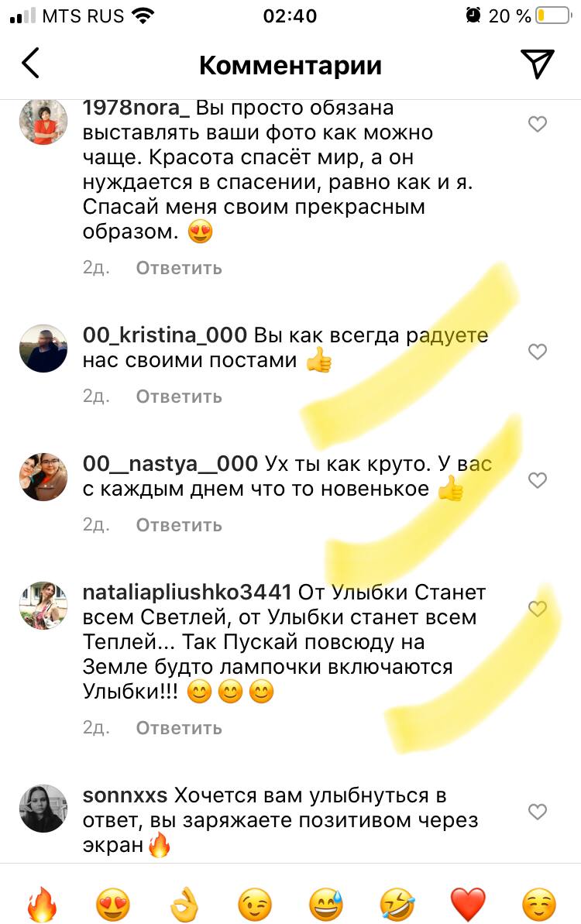Image resolution: width=581 pixels, height=924 pixels.
Task: Open nataliapliushko3441 profile avatar
Action: coord(43,605)
